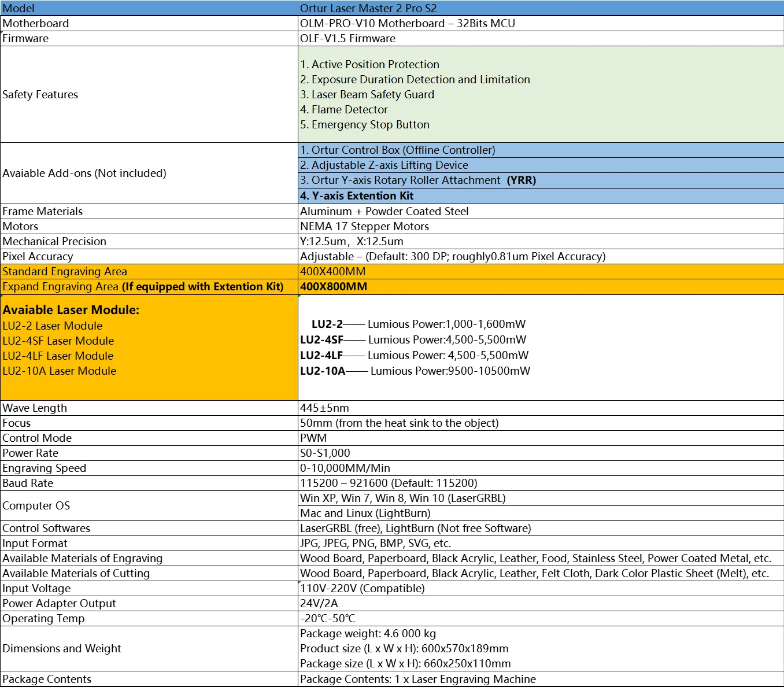Select the 'Pixel Accuracy' label cell
This screenshot has width=784, height=687.
[x=149, y=256]
